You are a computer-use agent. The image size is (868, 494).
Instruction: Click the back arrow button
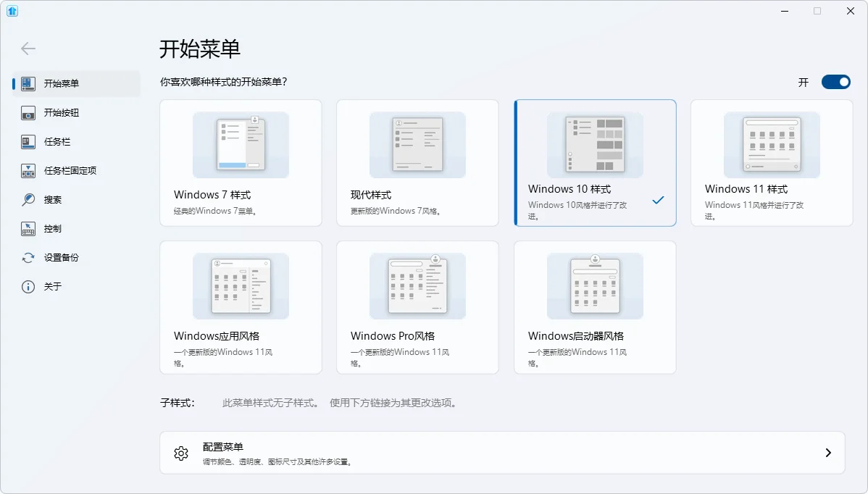coord(28,49)
